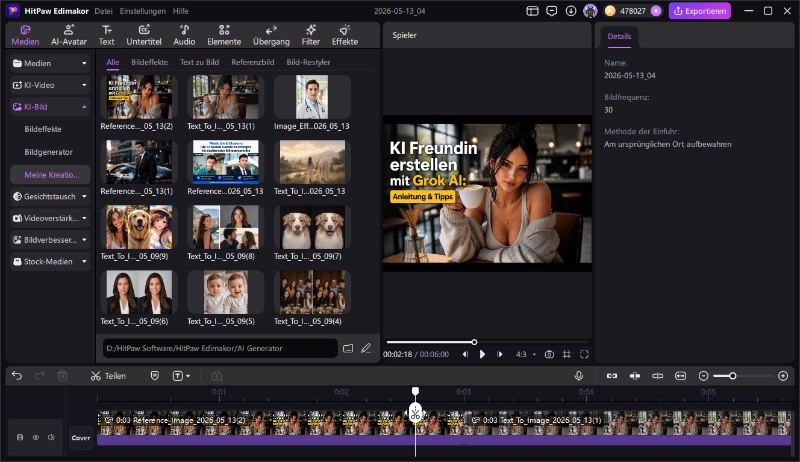Click the fit-to-timeline icon left of zoom minus
This screenshot has height=462, width=800.
pos(681,376)
